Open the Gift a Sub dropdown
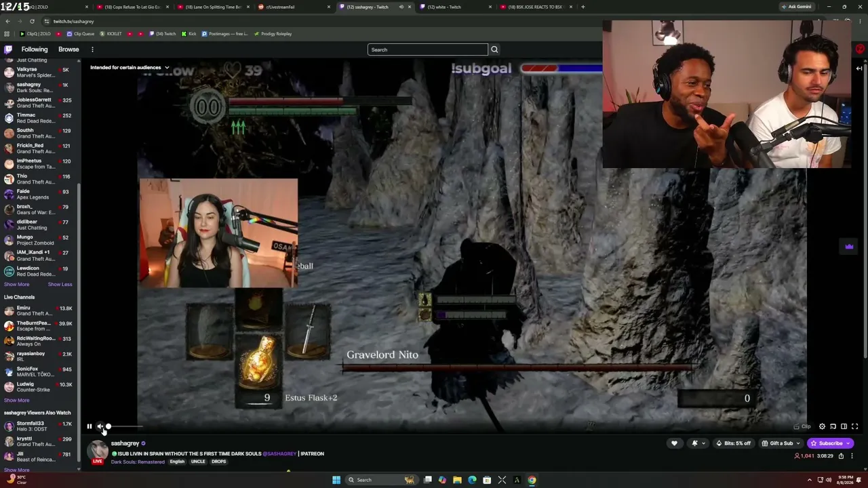 781,443
